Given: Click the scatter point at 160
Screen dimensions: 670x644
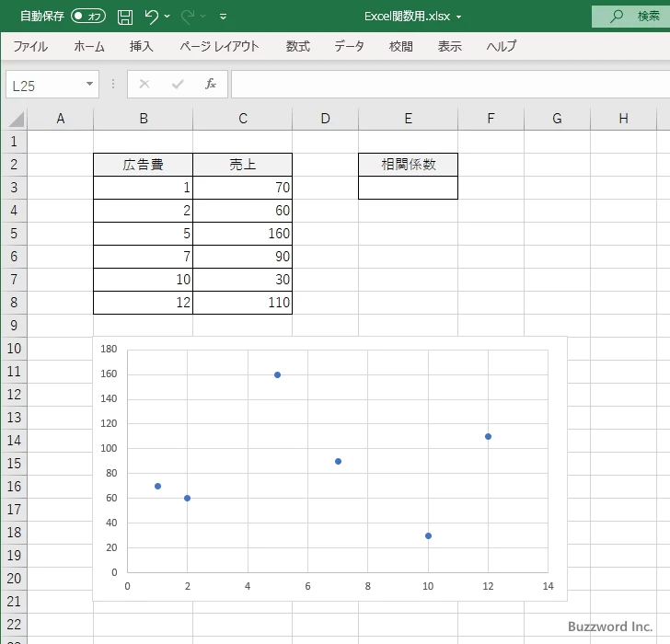Looking at the screenshot, I should 277,375.
